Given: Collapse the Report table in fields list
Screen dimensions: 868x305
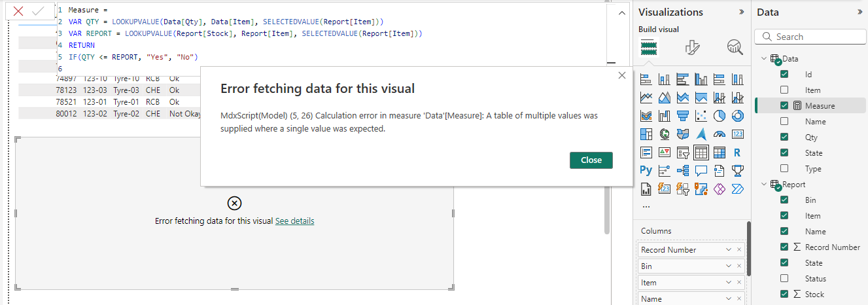Looking at the screenshot, I should pyautogui.click(x=763, y=184).
